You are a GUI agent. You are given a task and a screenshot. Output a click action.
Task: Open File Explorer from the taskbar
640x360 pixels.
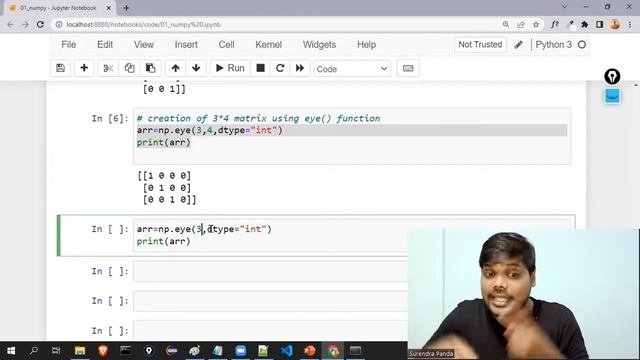pos(80,351)
